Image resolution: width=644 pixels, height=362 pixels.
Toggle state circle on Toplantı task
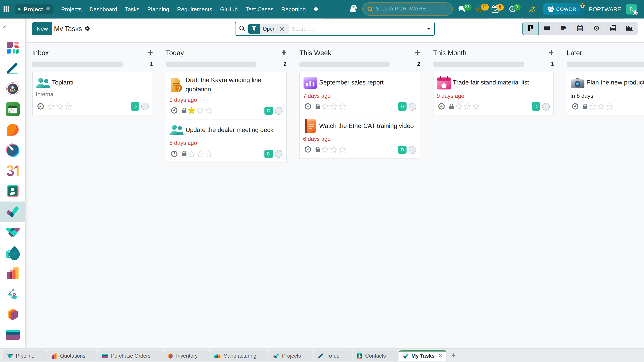(x=145, y=106)
